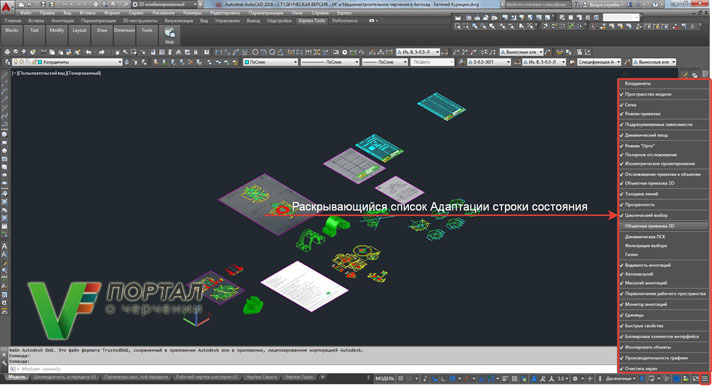Toggle 'Очистить экран' in customization list
This screenshot has height=386, width=712.
tap(664, 368)
